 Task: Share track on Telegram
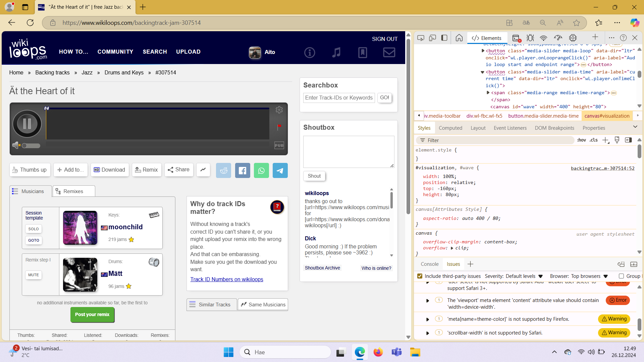pyautogui.click(x=280, y=170)
